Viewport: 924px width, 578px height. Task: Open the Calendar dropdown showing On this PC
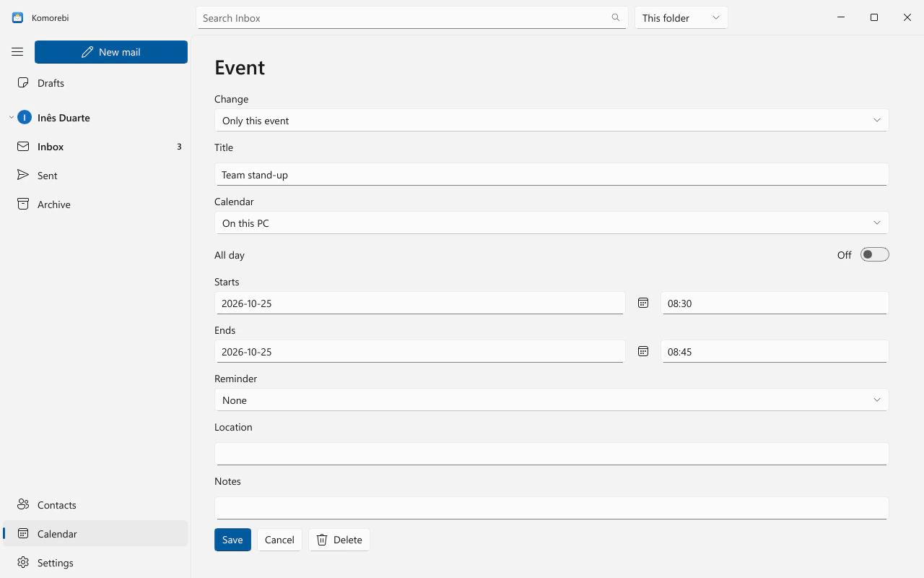pos(552,223)
